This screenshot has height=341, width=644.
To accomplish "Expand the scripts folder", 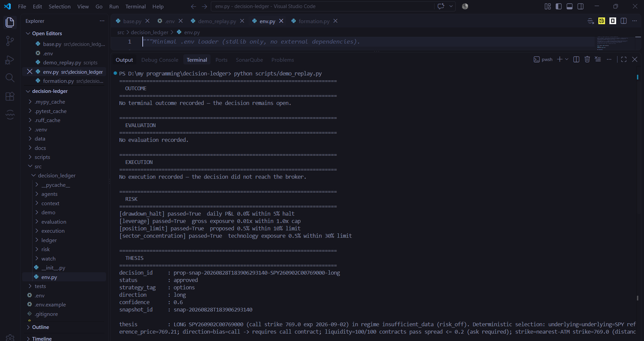I will pyautogui.click(x=64, y=157).
